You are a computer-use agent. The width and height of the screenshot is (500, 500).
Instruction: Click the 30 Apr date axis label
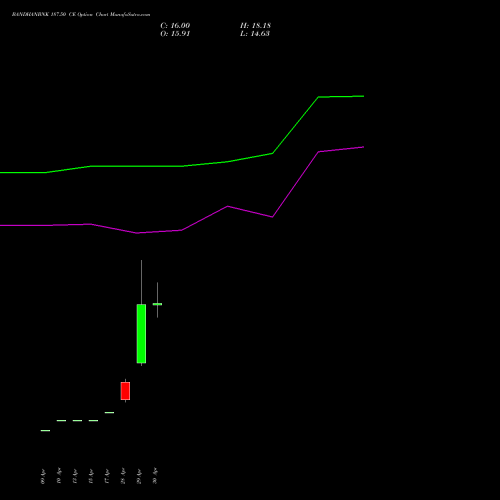[x=155, y=476]
